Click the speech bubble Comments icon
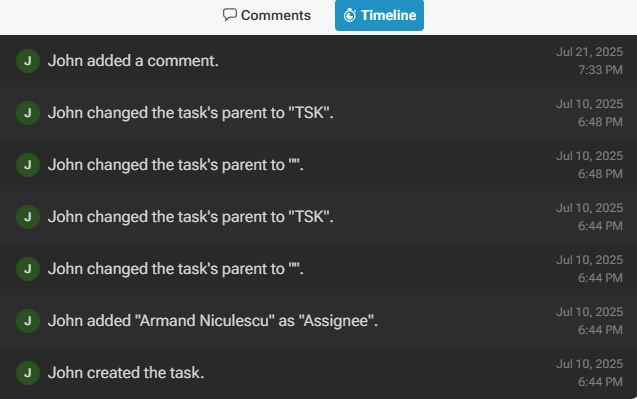Viewport: 637px width, 399px height. 230,15
